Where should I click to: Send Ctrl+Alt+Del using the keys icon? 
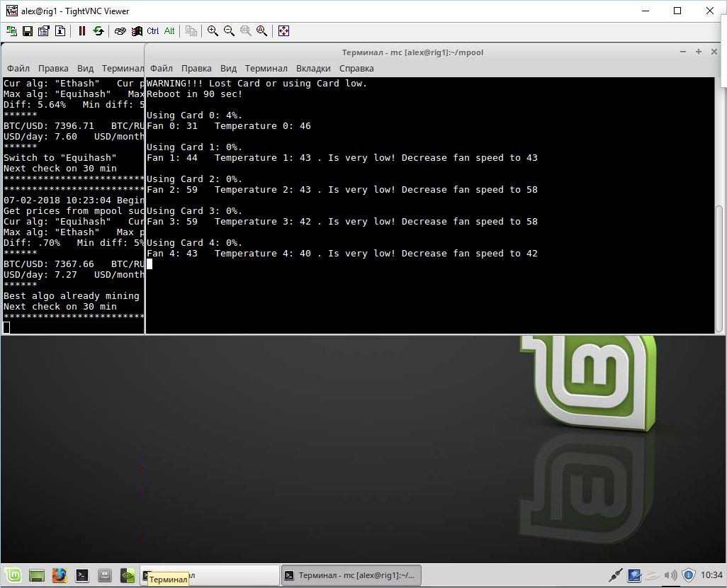tap(120, 31)
